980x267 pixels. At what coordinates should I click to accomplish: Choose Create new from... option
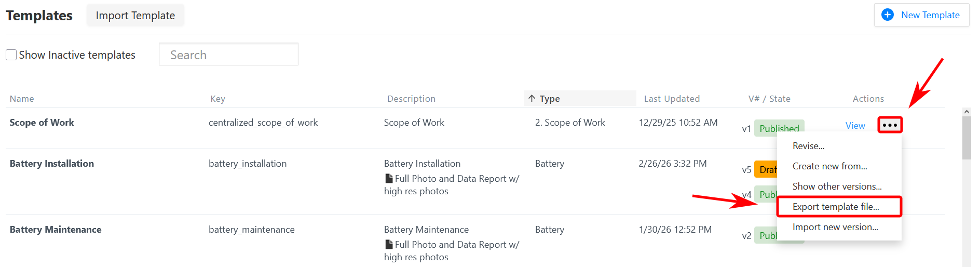pyautogui.click(x=829, y=166)
